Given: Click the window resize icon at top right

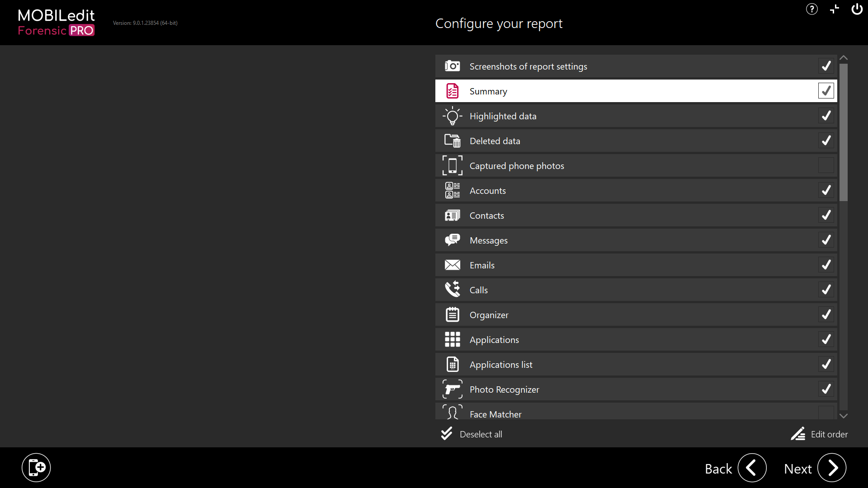Looking at the screenshot, I should coord(834,9).
